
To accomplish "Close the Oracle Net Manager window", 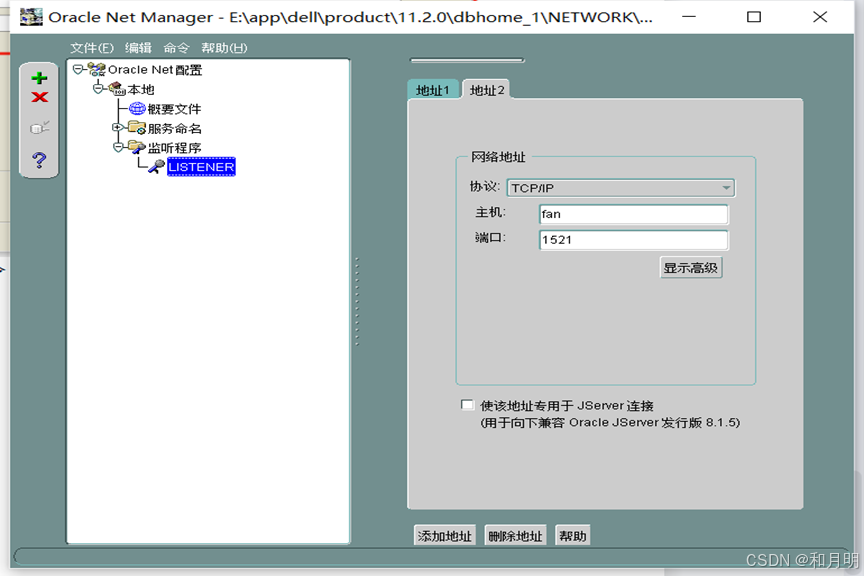I will [820, 17].
